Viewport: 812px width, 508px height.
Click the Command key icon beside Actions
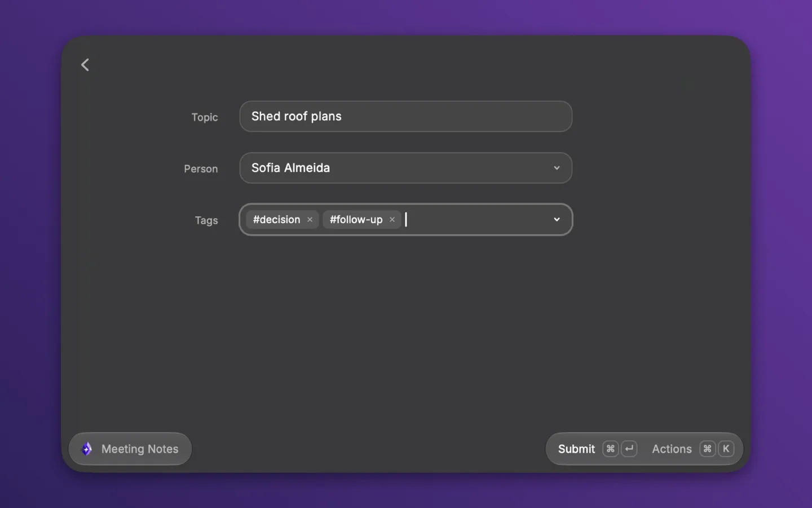click(707, 449)
